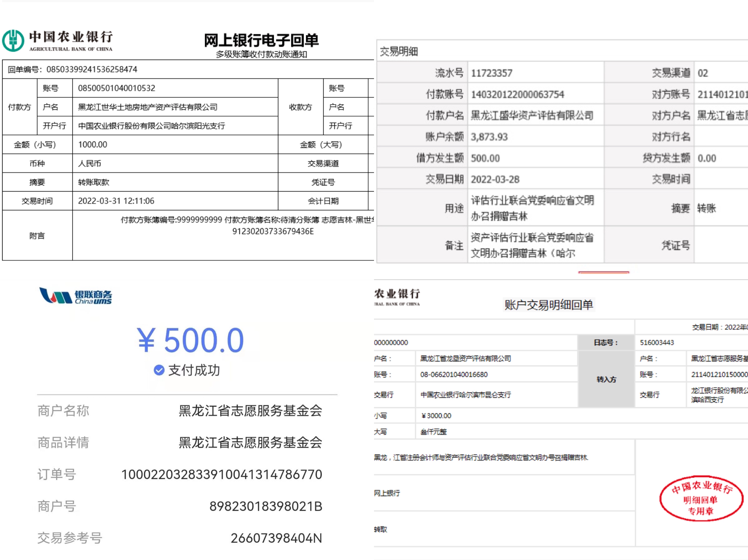Click log number 516003443
This screenshot has height=560, width=748.
657,343
